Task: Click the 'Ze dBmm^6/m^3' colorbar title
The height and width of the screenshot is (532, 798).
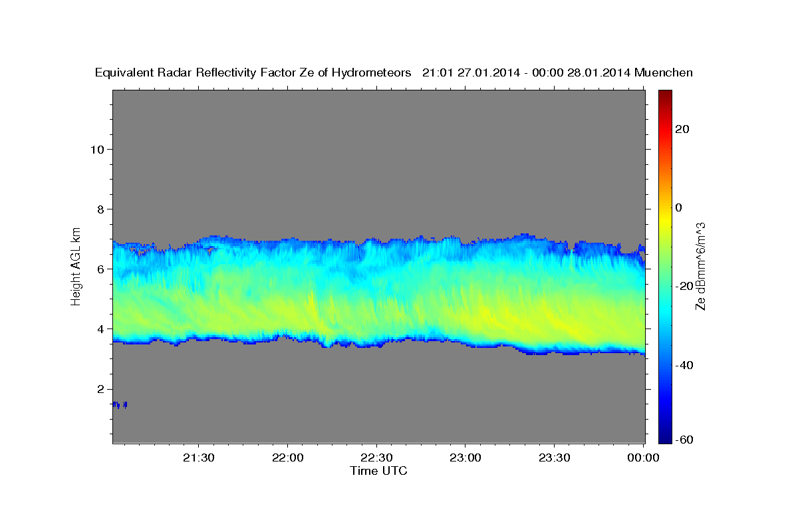Action: coord(700,267)
